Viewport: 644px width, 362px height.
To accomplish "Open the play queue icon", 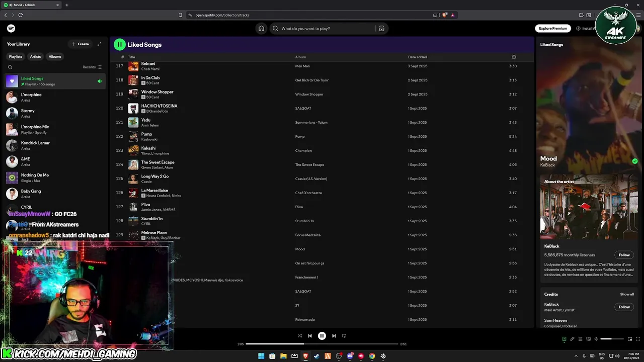I will pyautogui.click(x=580, y=339).
